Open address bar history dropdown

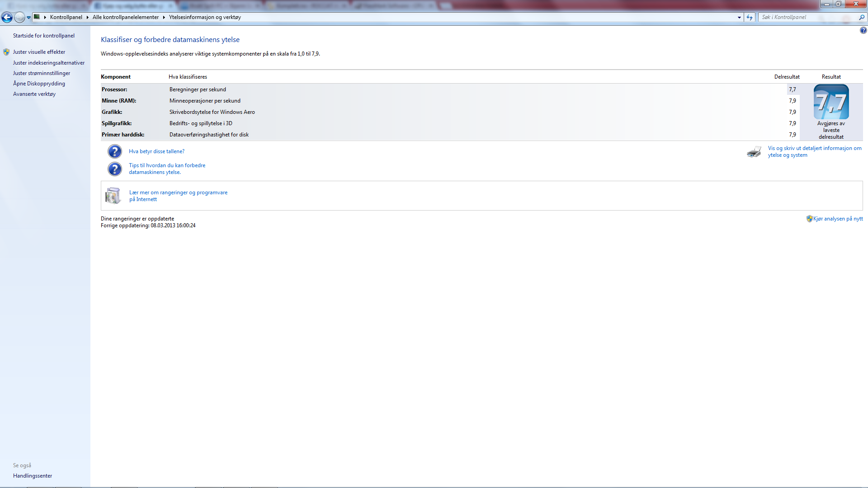(739, 17)
